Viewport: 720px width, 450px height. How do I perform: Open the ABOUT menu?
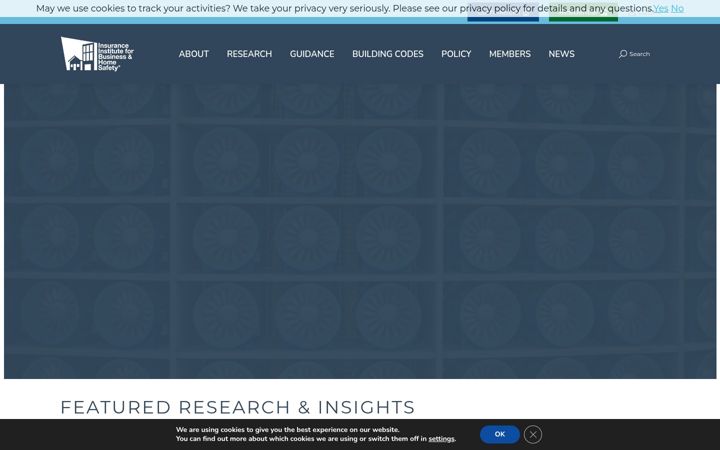[194, 54]
